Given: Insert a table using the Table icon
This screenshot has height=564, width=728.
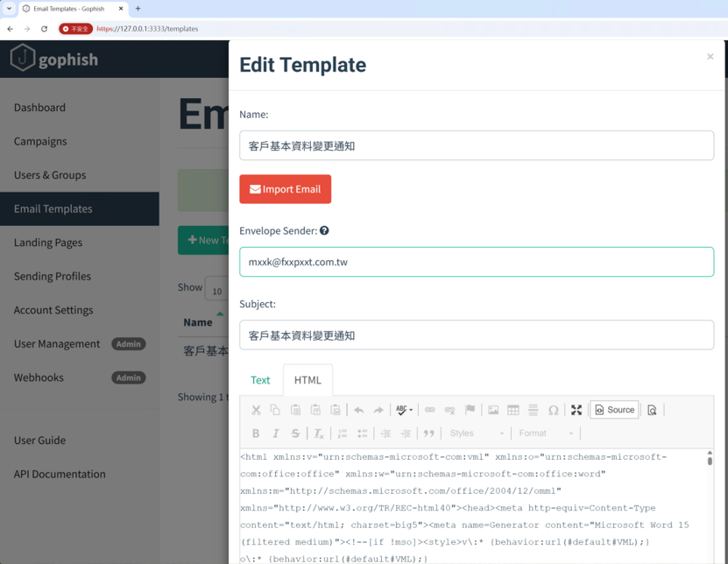Looking at the screenshot, I should click(x=513, y=410).
